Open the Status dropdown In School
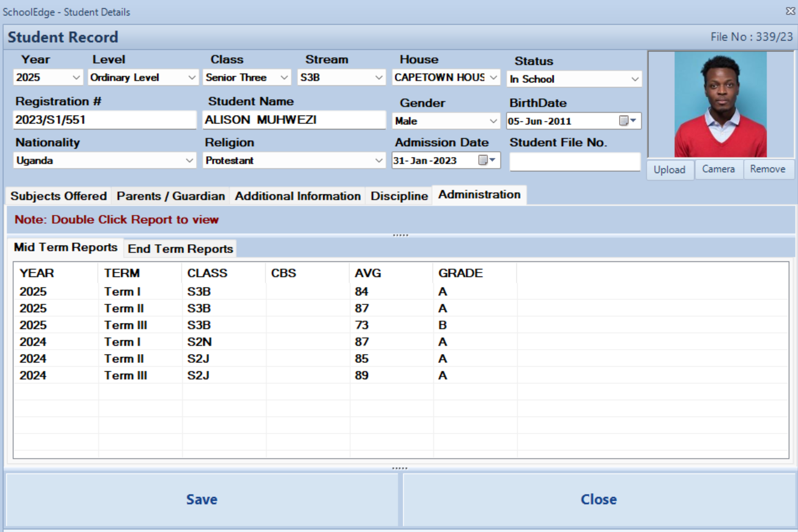The height and width of the screenshot is (532, 798). coord(634,79)
